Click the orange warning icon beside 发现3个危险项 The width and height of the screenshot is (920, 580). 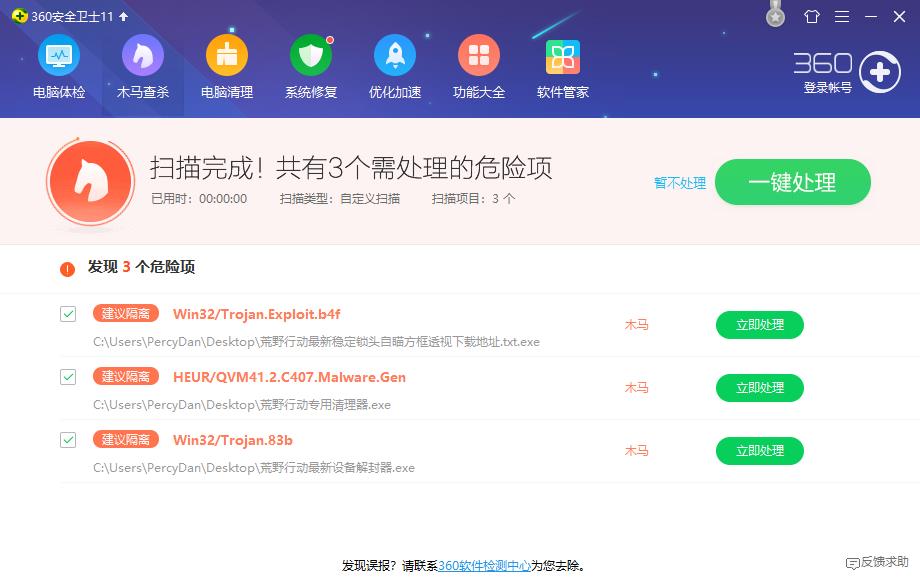[67, 269]
